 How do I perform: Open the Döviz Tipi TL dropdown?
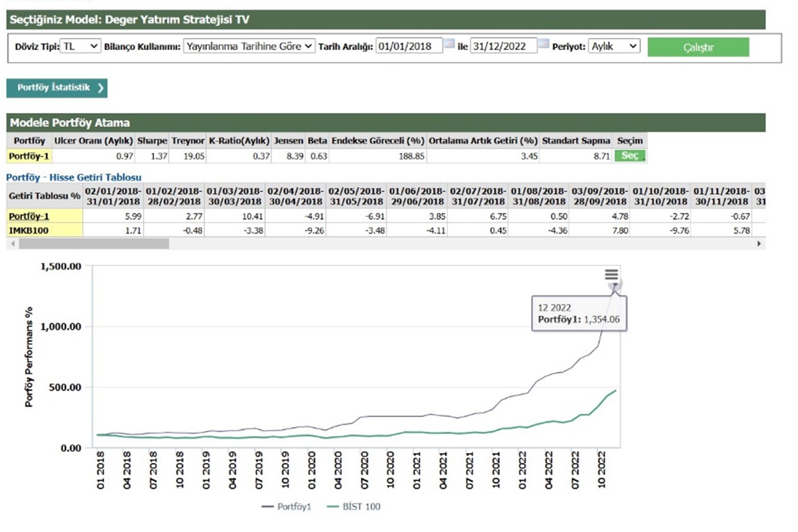click(x=80, y=46)
